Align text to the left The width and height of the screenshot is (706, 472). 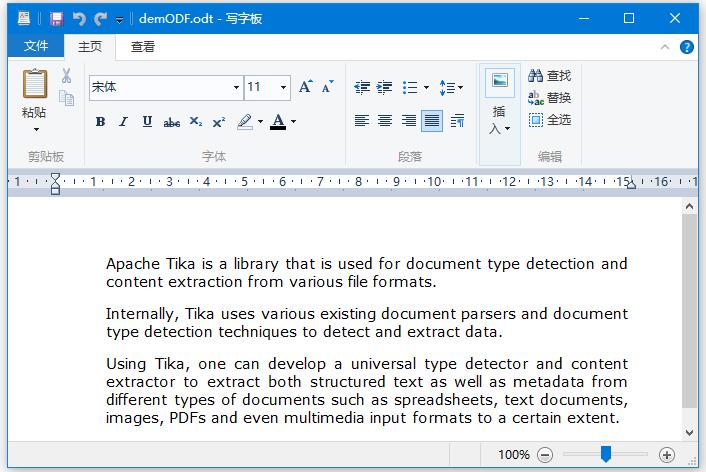[362, 121]
